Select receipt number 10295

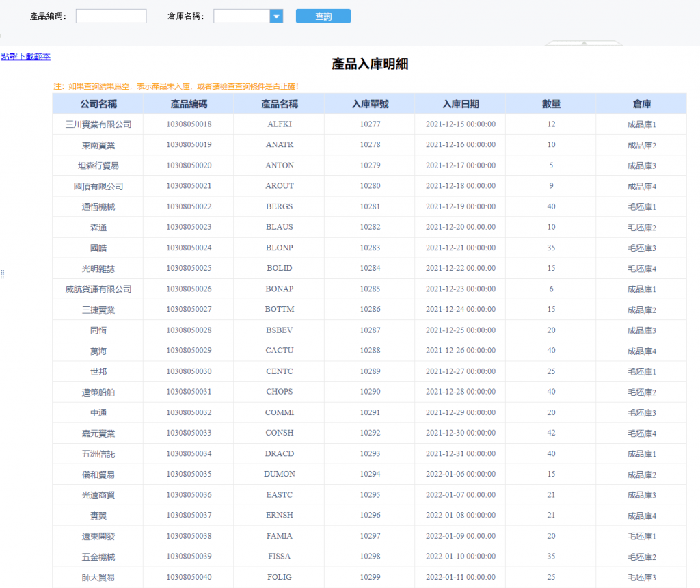point(370,495)
